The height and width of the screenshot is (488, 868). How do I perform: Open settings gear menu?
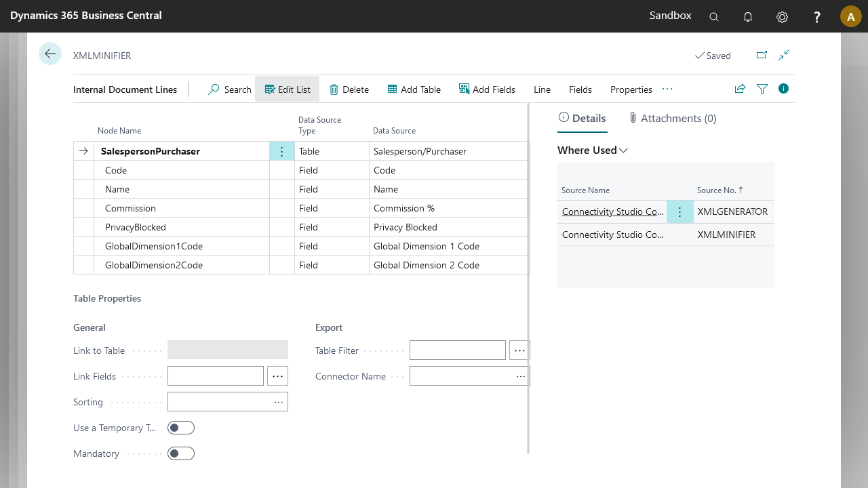(x=782, y=17)
